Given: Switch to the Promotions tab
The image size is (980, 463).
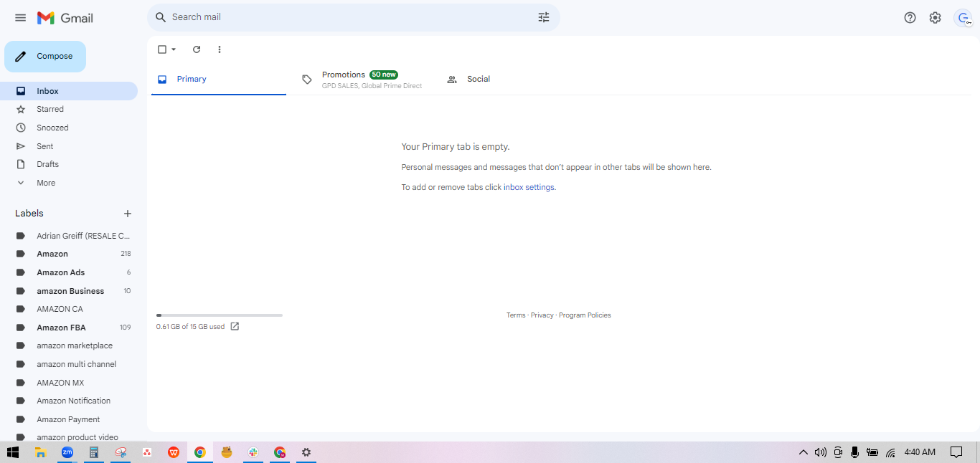Looking at the screenshot, I should tap(362, 80).
